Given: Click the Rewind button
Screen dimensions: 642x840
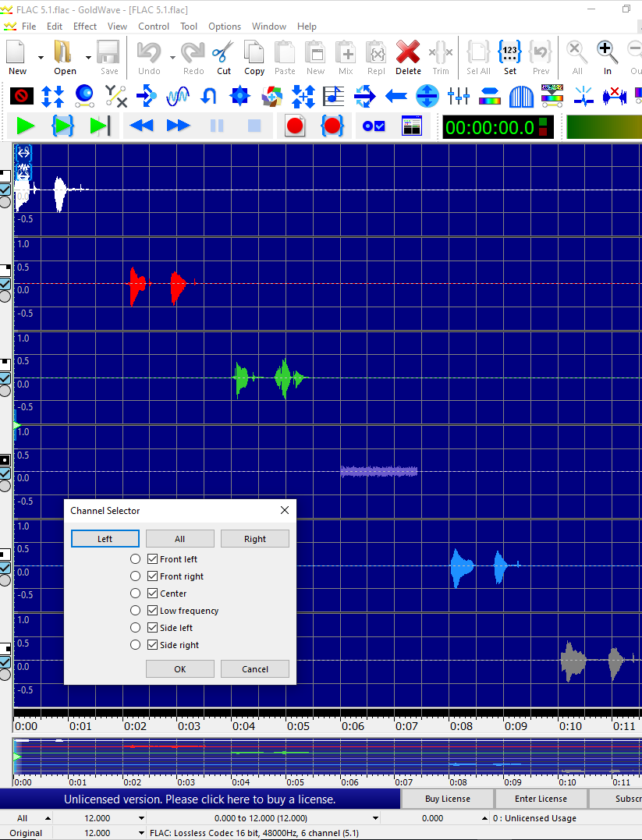Looking at the screenshot, I should [141, 126].
